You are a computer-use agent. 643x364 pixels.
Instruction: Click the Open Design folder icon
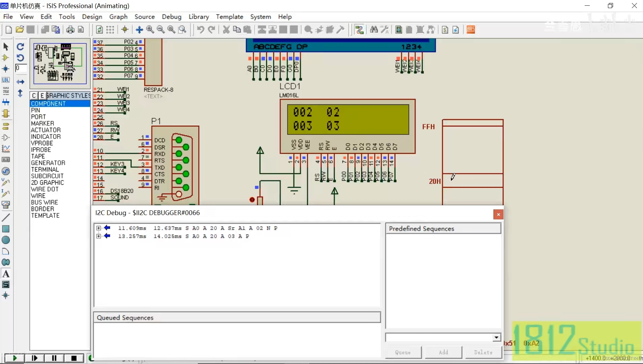20,30
